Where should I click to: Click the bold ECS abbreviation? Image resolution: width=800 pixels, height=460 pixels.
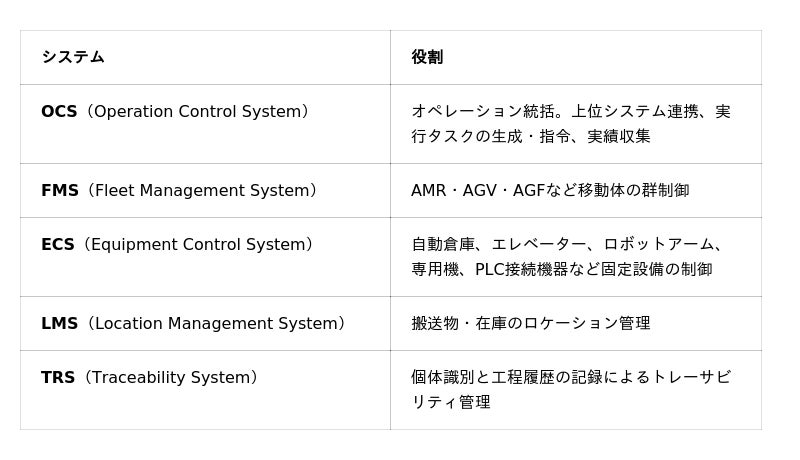click(x=58, y=244)
